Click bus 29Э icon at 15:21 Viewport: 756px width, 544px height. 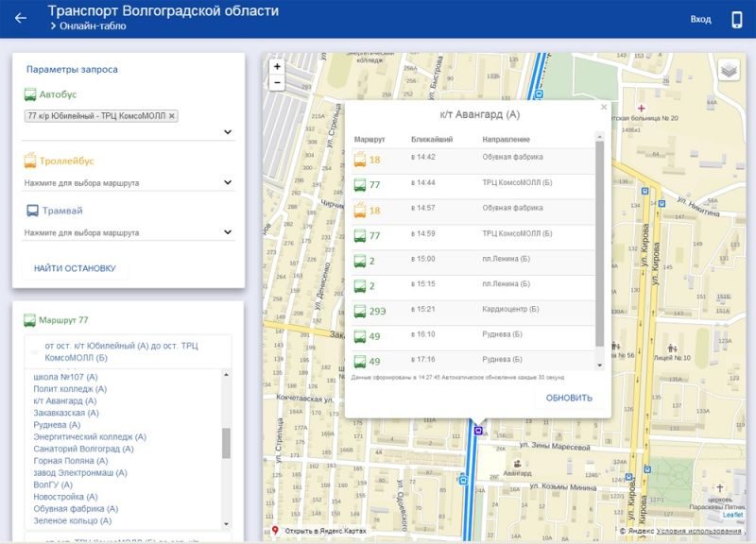coord(360,312)
